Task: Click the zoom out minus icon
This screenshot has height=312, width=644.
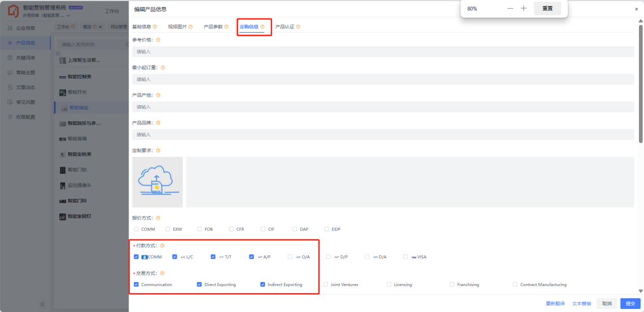Action: click(510, 9)
